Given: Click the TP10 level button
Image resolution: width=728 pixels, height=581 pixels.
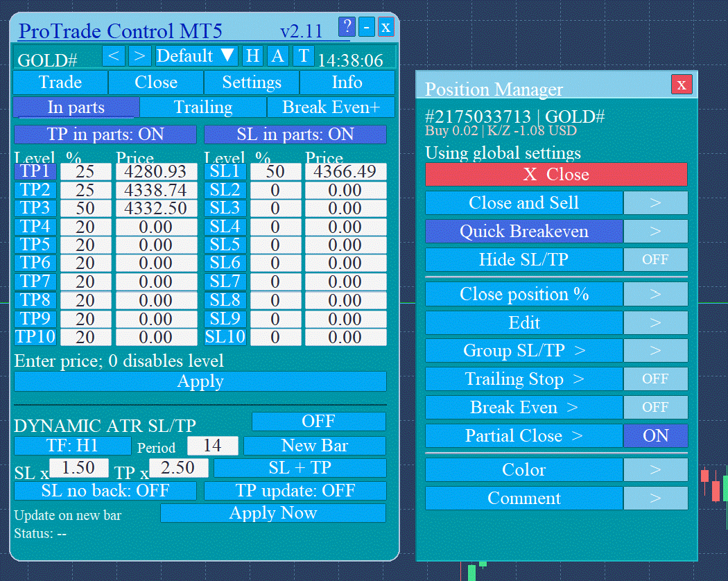Looking at the screenshot, I should point(35,337).
